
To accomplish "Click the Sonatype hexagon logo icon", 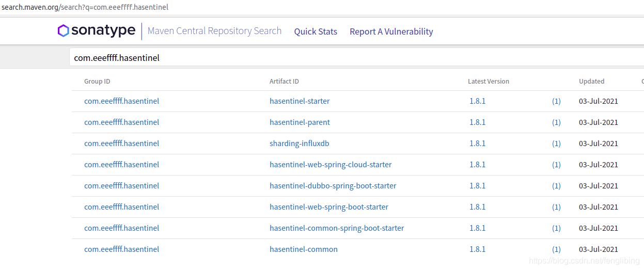I will click(63, 31).
